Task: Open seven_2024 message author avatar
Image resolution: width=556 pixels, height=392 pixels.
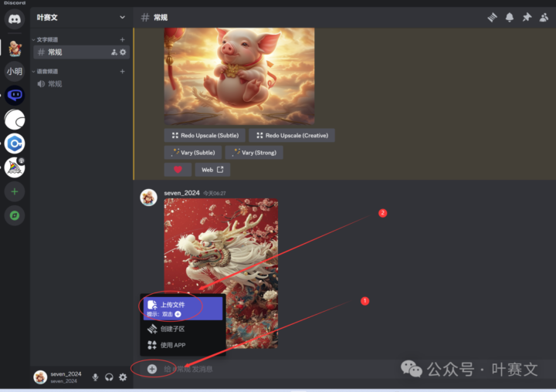Action: pyautogui.click(x=148, y=198)
